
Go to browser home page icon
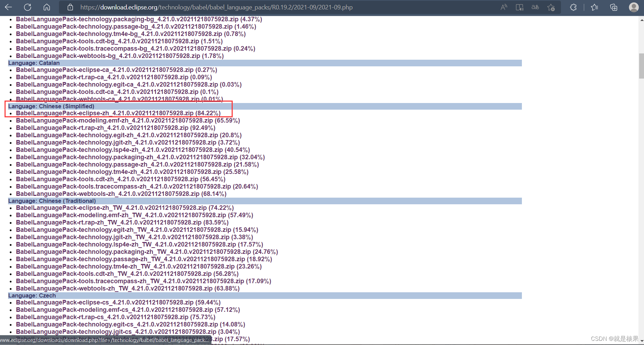47,7
